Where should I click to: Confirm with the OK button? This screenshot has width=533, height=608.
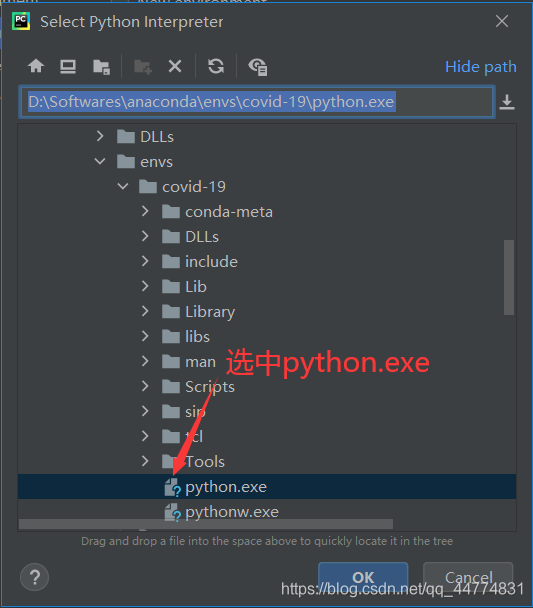coord(363,577)
